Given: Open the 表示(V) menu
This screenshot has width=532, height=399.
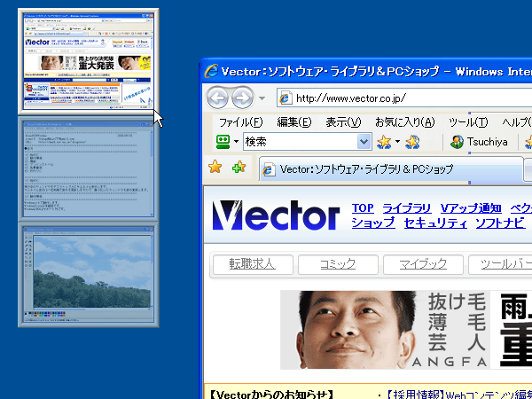Looking at the screenshot, I should pos(343,122).
